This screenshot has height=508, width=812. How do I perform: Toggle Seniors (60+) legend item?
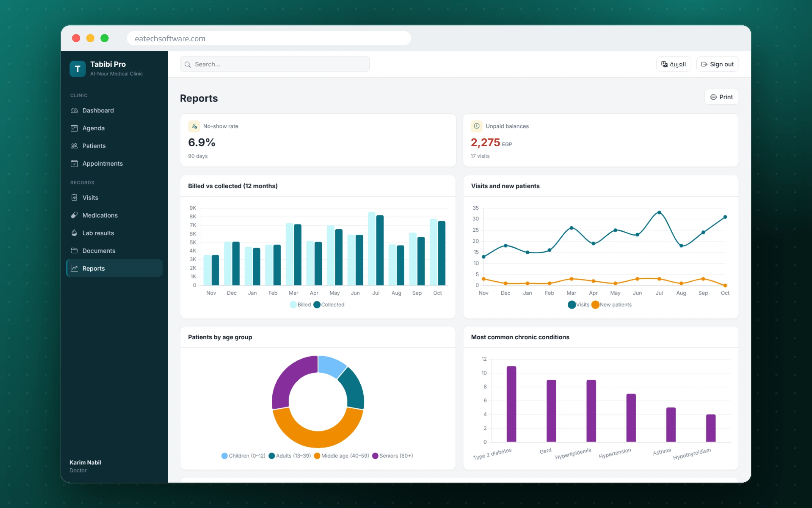392,456
